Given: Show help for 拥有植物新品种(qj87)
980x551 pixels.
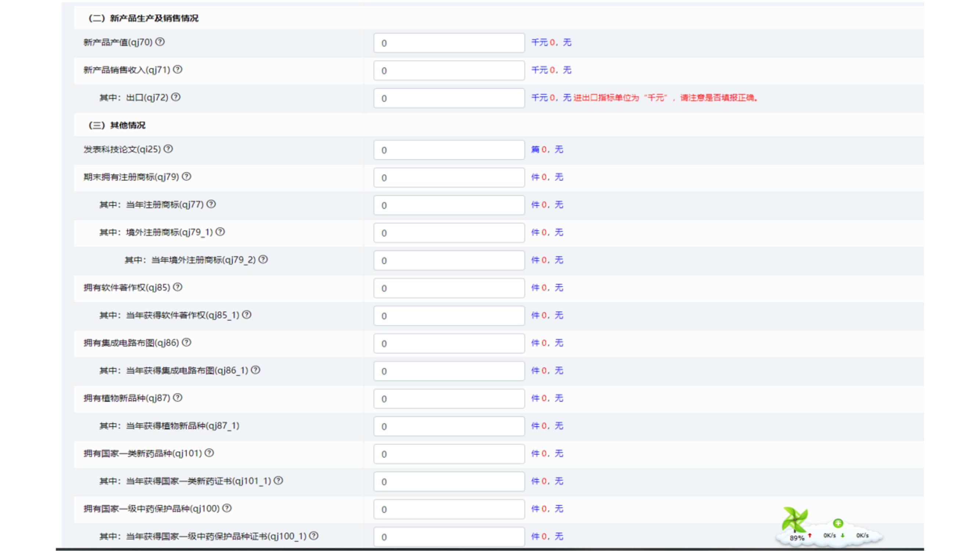Looking at the screenshot, I should click(177, 398).
